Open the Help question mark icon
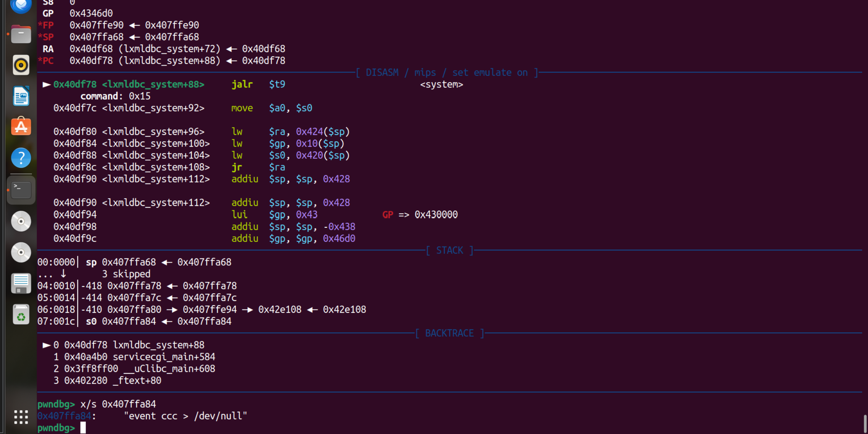The width and height of the screenshot is (868, 434). (x=21, y=158)
